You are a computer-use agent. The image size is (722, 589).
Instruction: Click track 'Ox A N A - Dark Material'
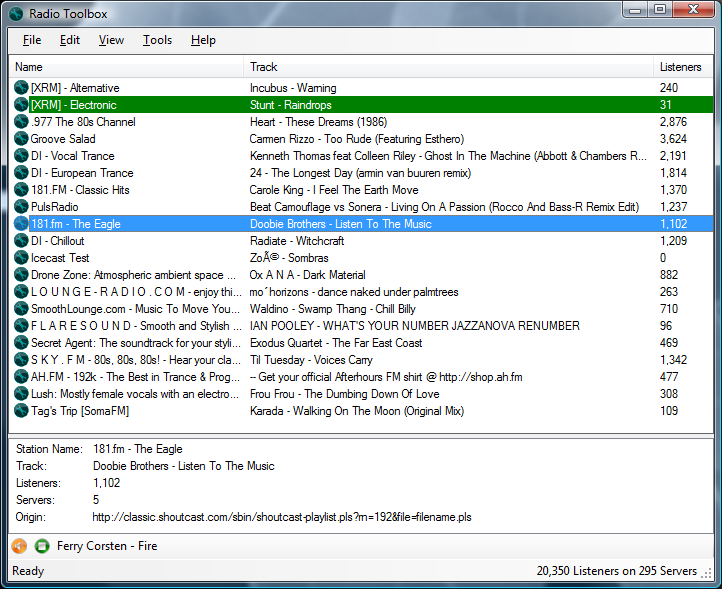[x=308, y=275]
